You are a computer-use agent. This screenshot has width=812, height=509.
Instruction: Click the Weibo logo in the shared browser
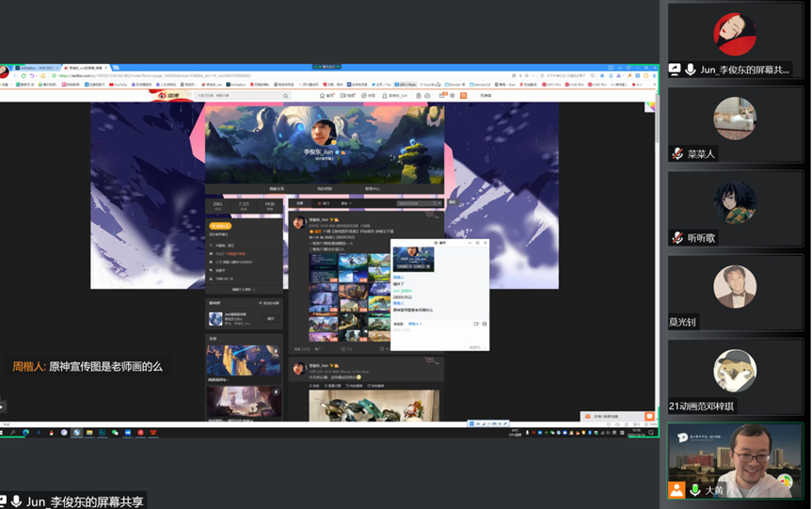point(168,95)
